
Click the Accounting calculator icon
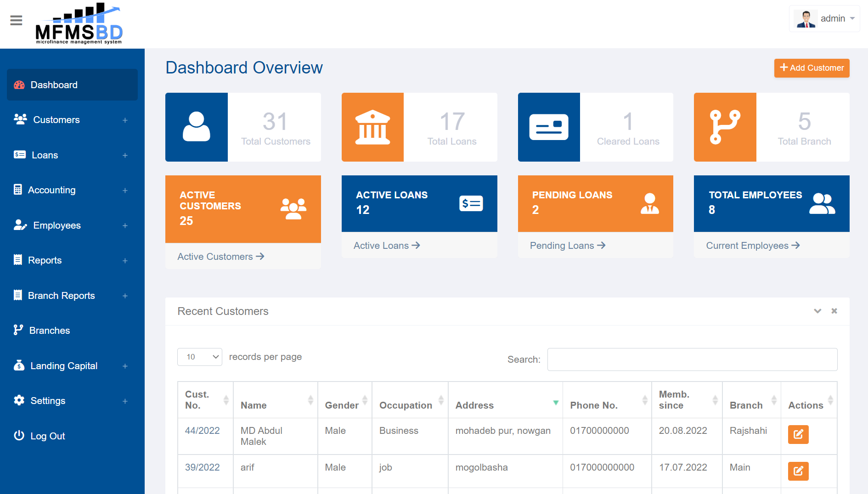click(18, 190)
